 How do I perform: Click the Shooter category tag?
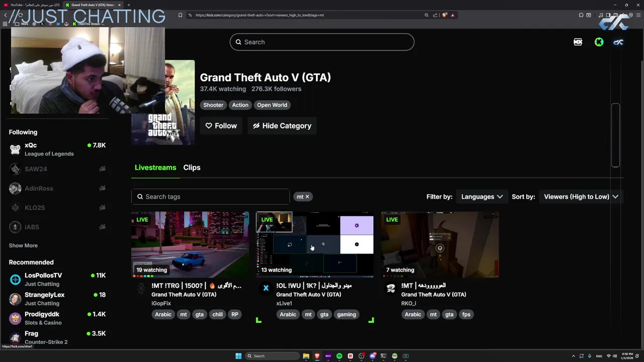(x=213, y=105)
